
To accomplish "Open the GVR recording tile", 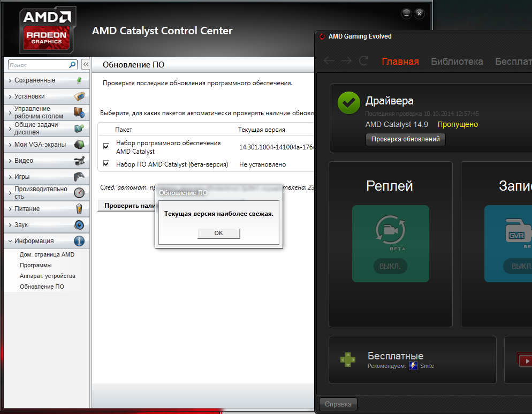I will [508, 244].
